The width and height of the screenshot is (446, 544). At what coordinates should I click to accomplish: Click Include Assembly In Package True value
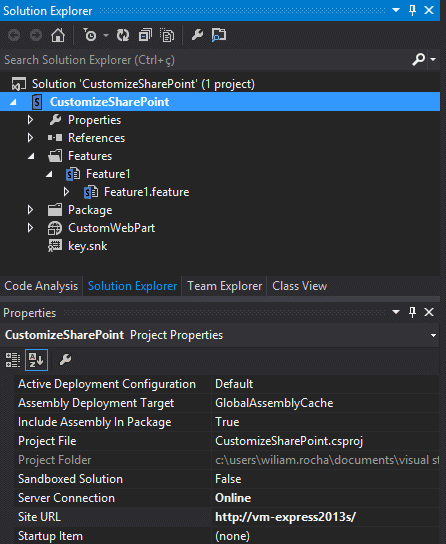click(x=227, y=422)
